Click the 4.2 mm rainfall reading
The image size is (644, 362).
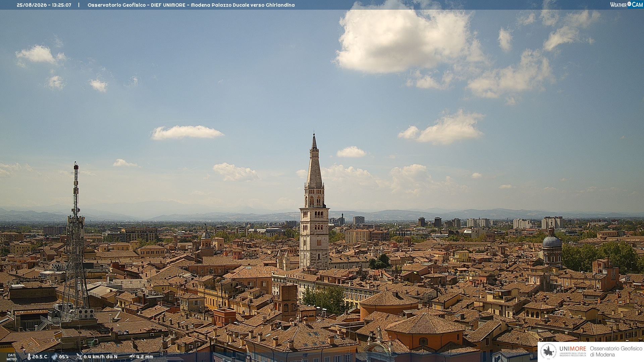point(145,357)
